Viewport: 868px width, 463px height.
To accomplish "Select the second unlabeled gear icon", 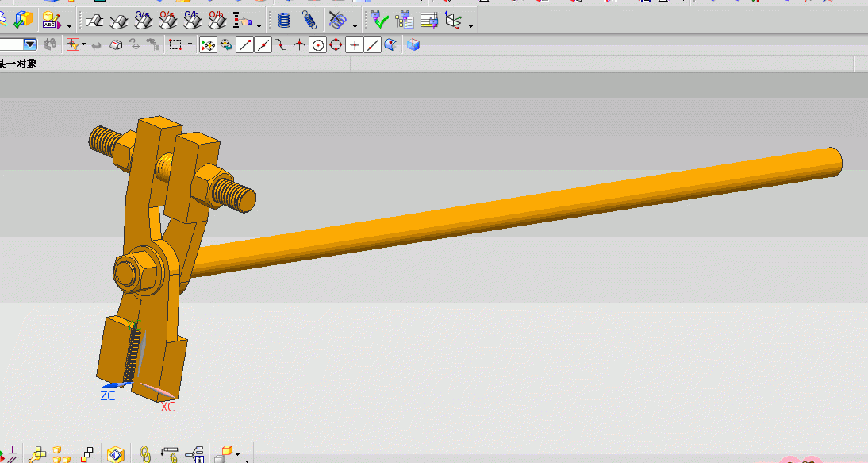I will point(118,21).
